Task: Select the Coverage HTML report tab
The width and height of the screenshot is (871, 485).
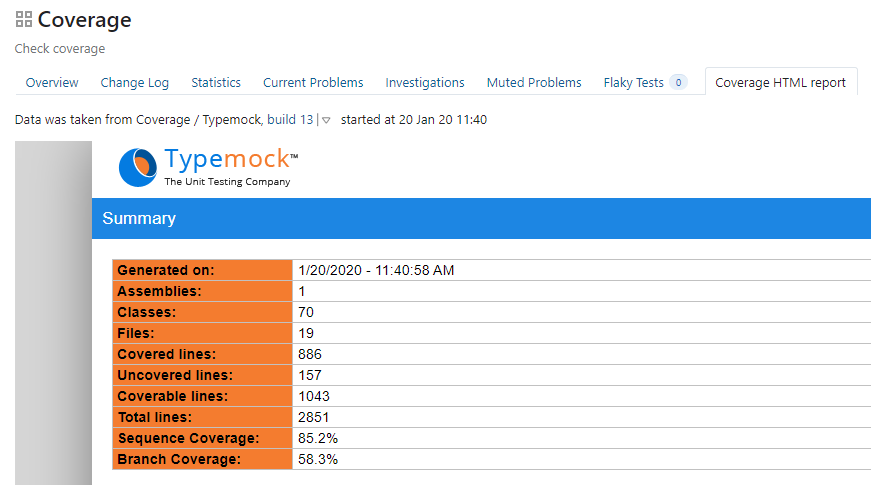Action: 781,83
